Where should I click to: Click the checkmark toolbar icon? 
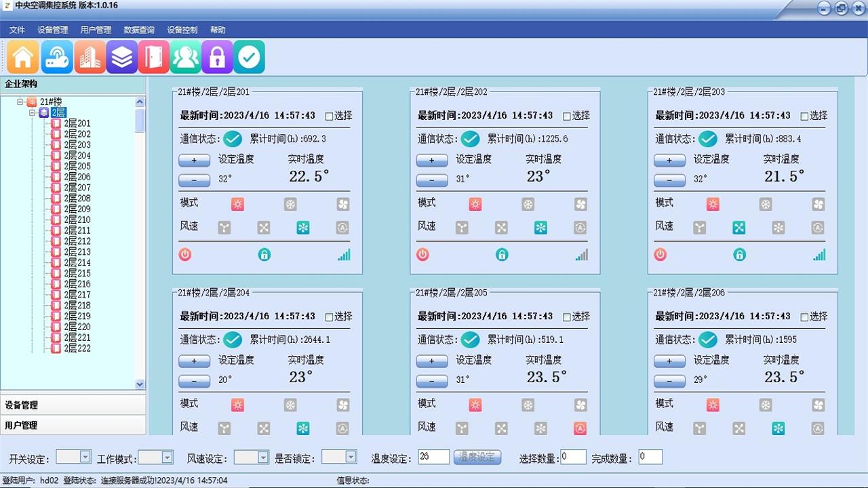point(249,57)
